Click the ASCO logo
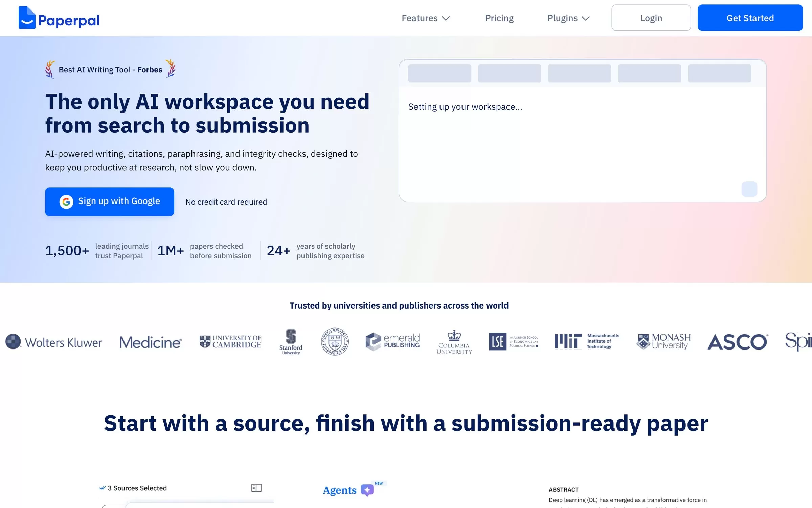The width and height of the screenshot is (812, 508). (738, 342)
